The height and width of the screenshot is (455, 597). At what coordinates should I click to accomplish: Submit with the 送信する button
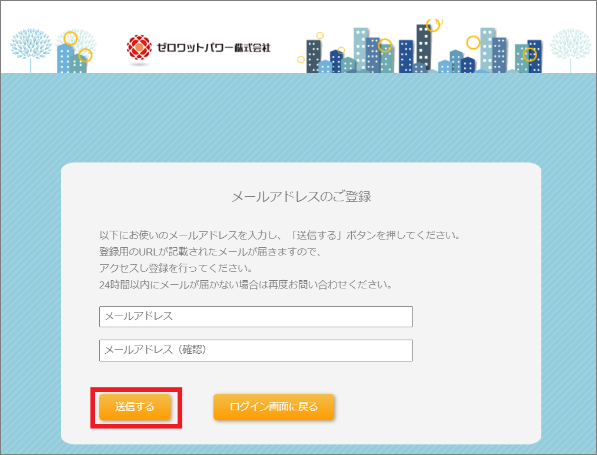tap(135, 407)
